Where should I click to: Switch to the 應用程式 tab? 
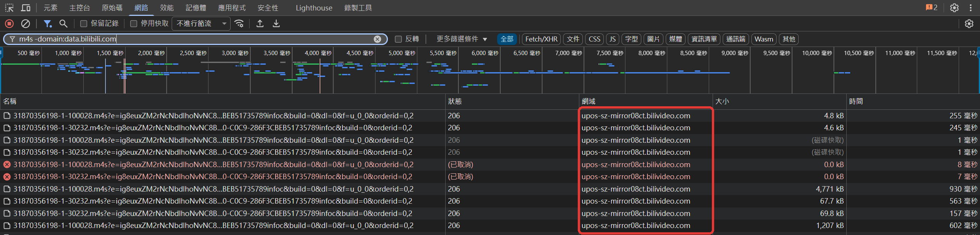(232, 8)
